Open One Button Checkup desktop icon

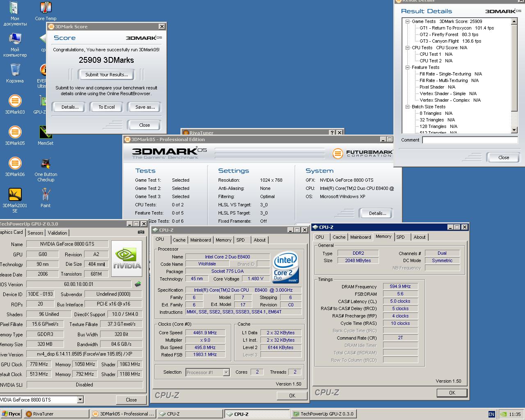[x=46, y=169]
